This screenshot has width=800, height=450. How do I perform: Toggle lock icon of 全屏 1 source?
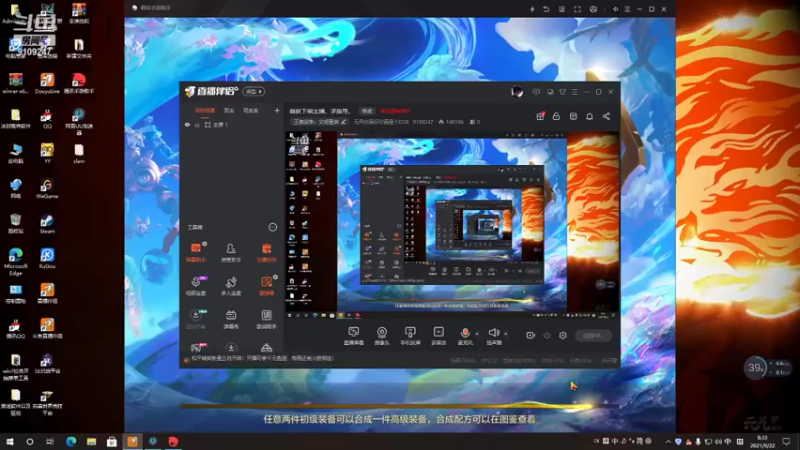click(x=197, y=124)
